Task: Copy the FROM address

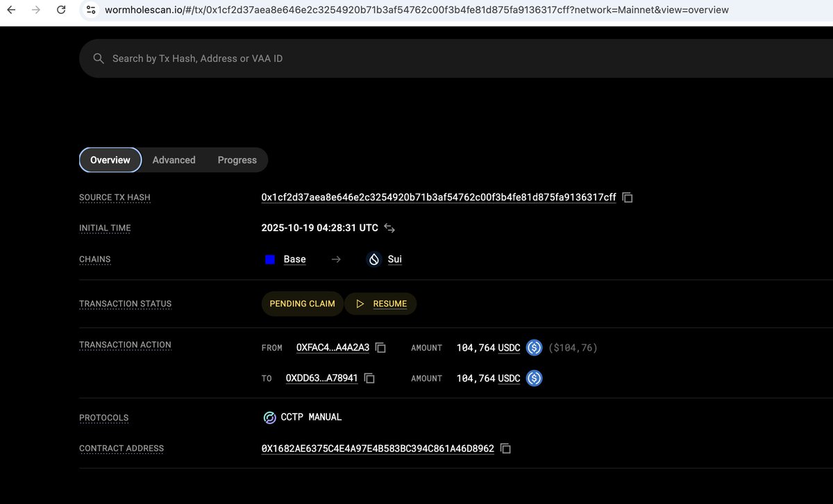Action: 380,348
